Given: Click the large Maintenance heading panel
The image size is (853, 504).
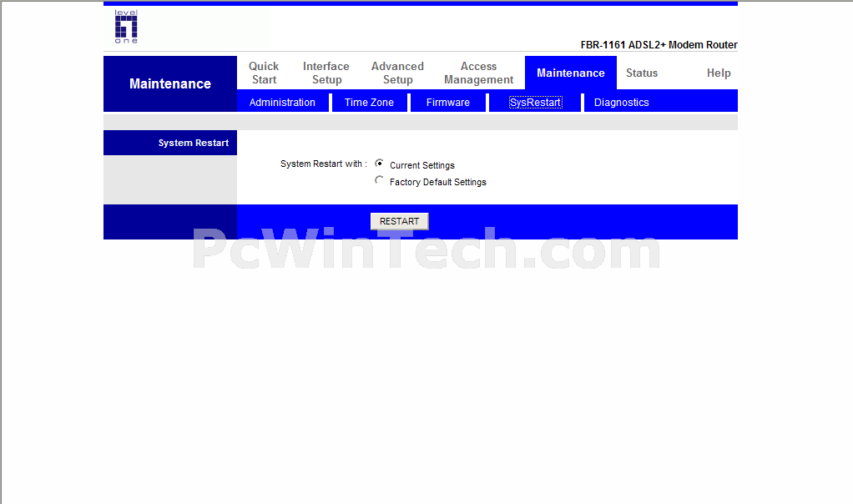Looking at the screenshot, I should point(170,83).
